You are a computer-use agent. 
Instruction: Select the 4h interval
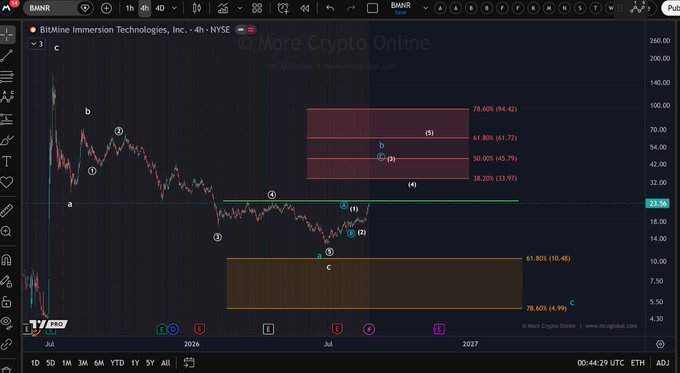click(x=144, y=8)
